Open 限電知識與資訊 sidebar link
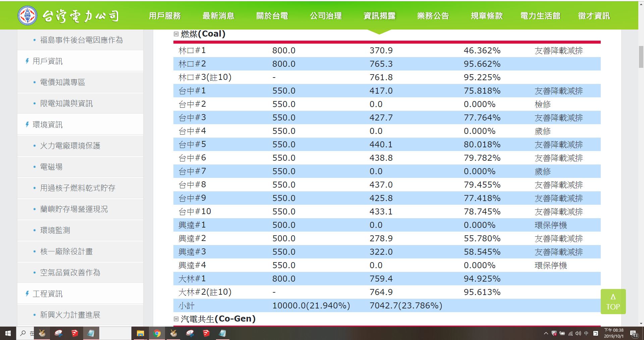 [x=66, y=103]
